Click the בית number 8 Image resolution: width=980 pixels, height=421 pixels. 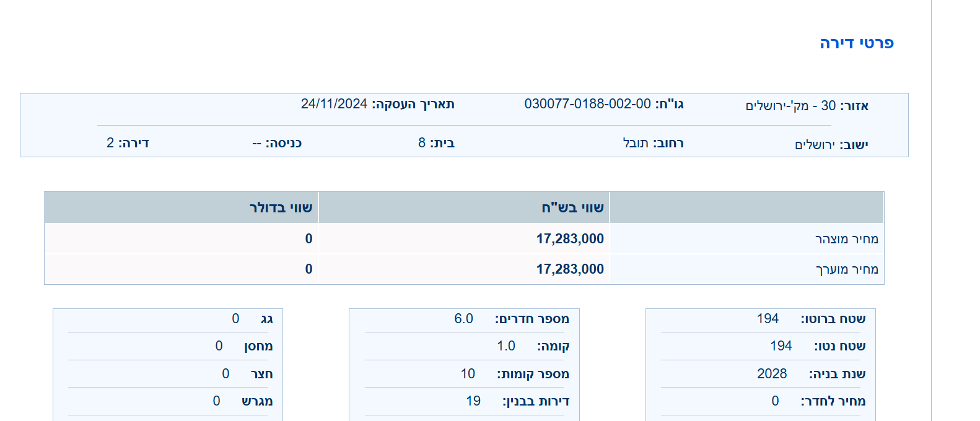[422, 143]
